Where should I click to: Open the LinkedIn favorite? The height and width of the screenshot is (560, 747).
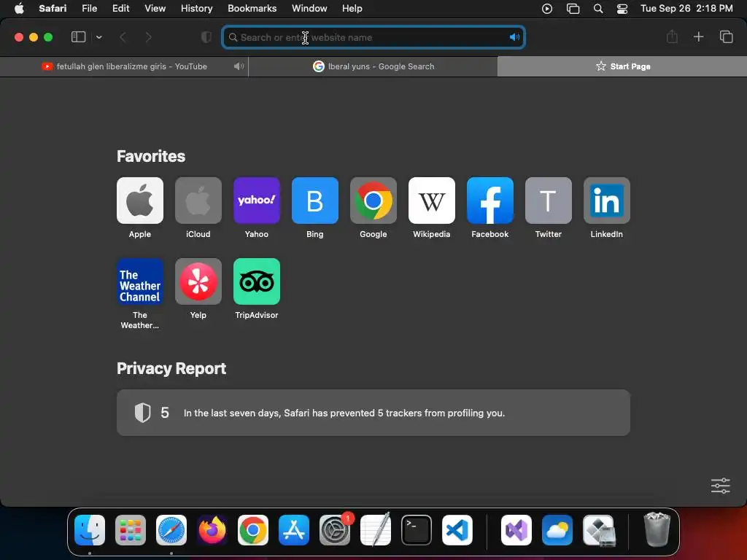[x=606, y=201]
